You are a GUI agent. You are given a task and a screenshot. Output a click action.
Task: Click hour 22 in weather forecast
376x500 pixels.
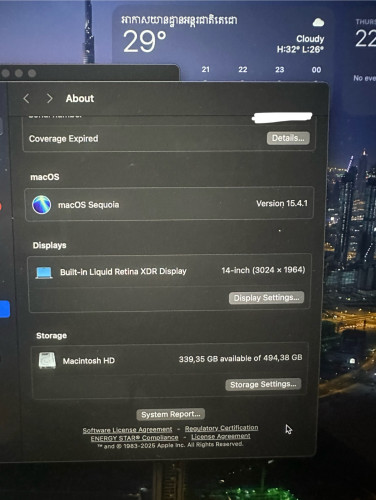(243, 69)
